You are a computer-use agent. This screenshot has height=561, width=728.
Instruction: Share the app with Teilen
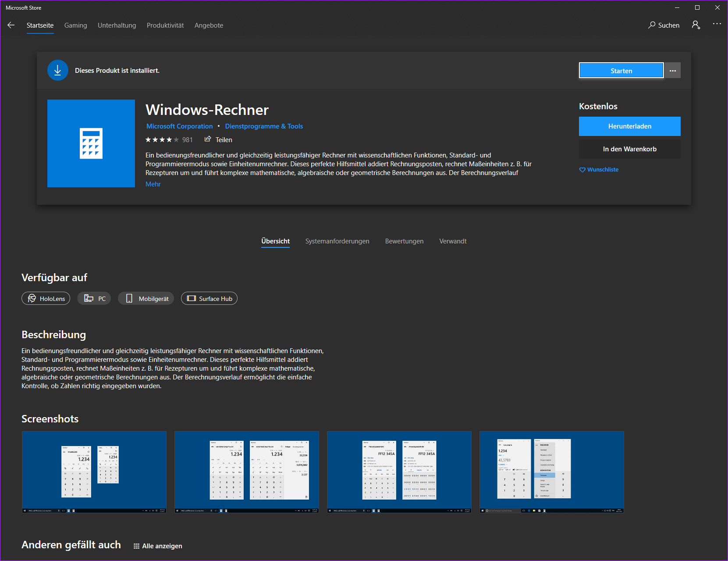tap(218, 140)
